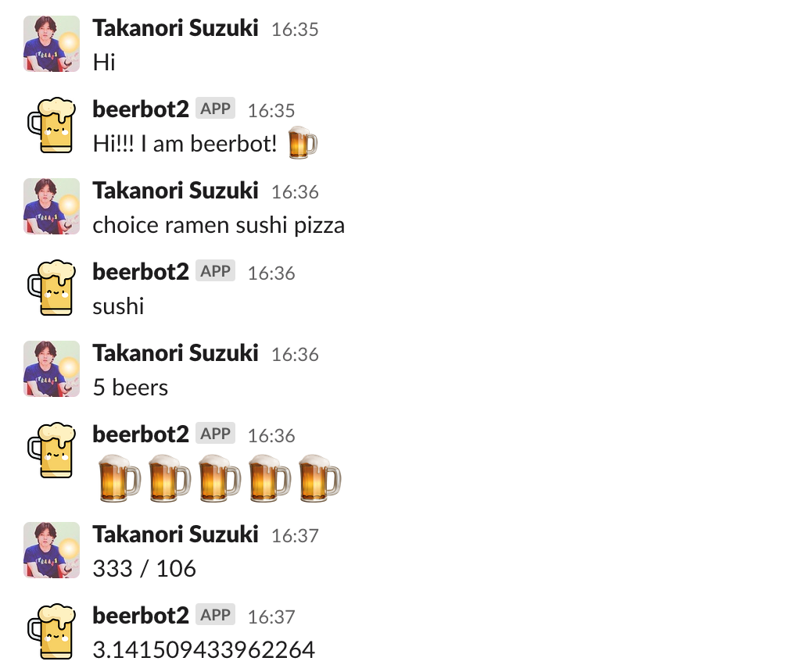Click the APP badge on beerbot2's greeting message
796x672 pixels.
click(x=216, y=109)
